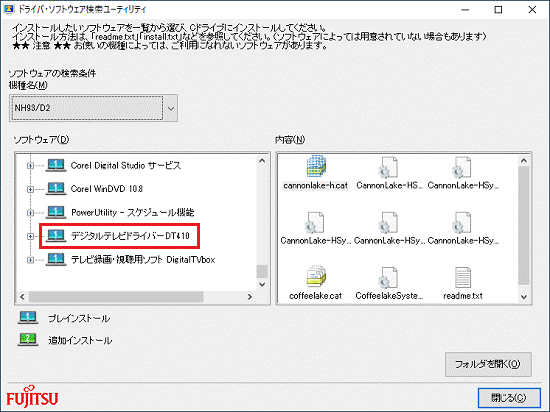Click PowerUtility laptop icon
The height and width of the screenshot is (412, 550).
(x=56, y=212)
